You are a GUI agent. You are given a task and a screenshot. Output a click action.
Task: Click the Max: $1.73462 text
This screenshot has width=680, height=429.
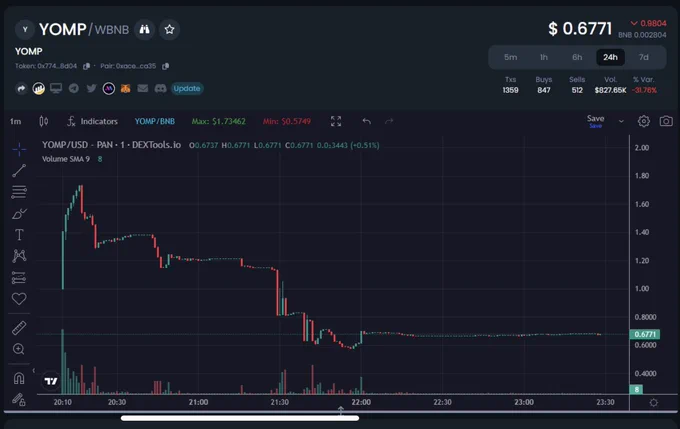coord(219,121)
